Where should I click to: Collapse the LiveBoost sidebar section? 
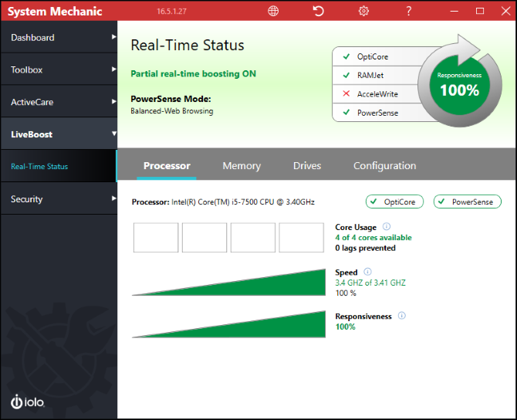(59, 134)
